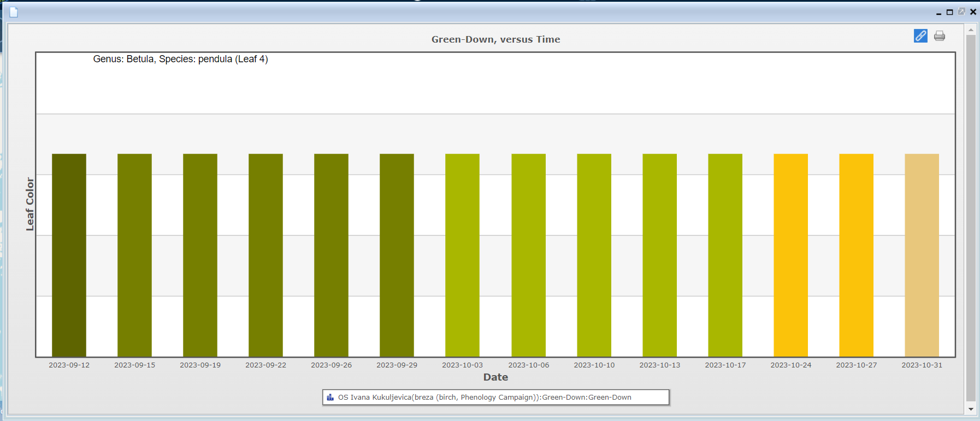Select the tan bar for 2023-10-31
Viewport: 980px width, 421px height.
(922, 255)
